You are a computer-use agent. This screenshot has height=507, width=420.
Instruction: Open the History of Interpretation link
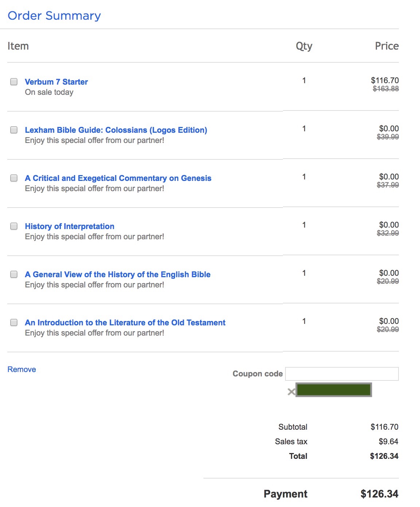(x=70, y=226)
